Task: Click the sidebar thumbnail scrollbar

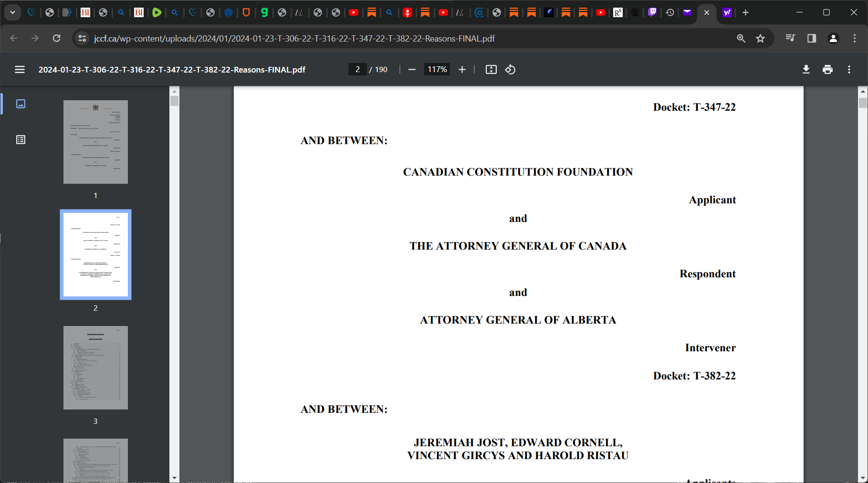Action: [x=174, y=101]
